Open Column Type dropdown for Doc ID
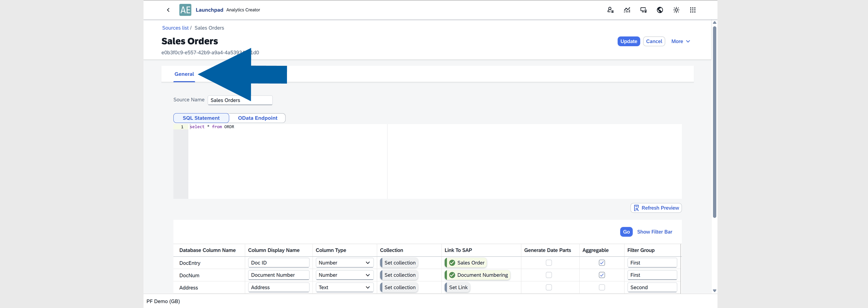This screenshot has height=308, width=868. [x=344, y=263]
